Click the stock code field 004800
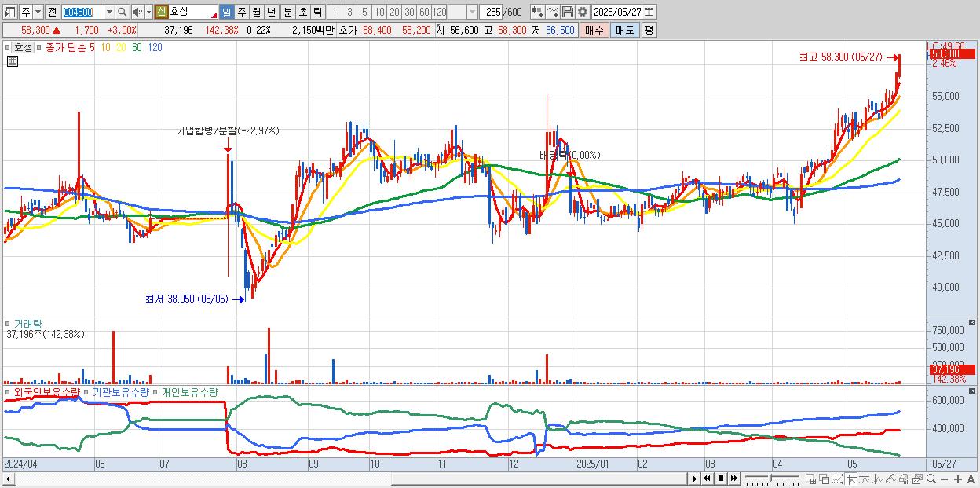 [x=82, y=12]
